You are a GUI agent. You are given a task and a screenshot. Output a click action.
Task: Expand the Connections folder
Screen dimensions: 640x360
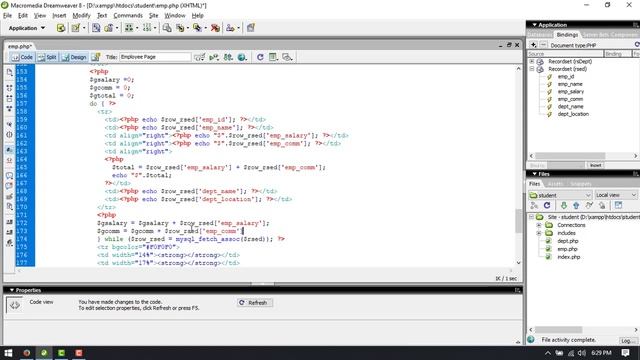pyautogui.click(x=539, y=225)
